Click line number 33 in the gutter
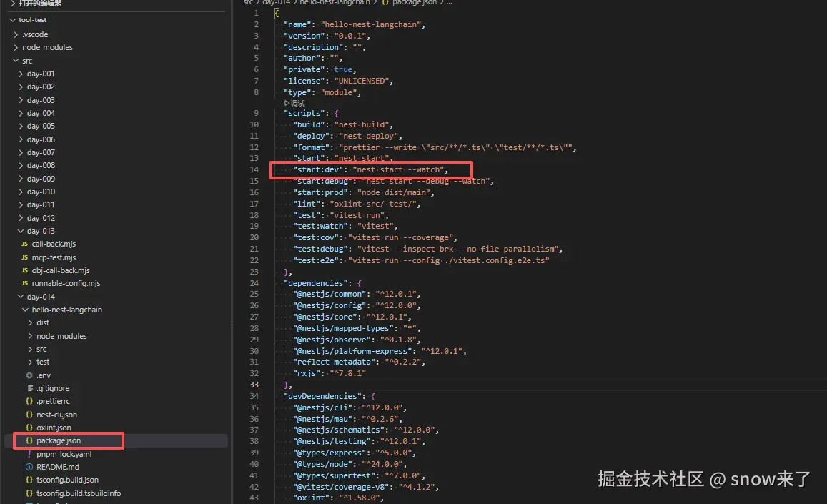Screen dimensions: 827x504 tap(254, 385)
